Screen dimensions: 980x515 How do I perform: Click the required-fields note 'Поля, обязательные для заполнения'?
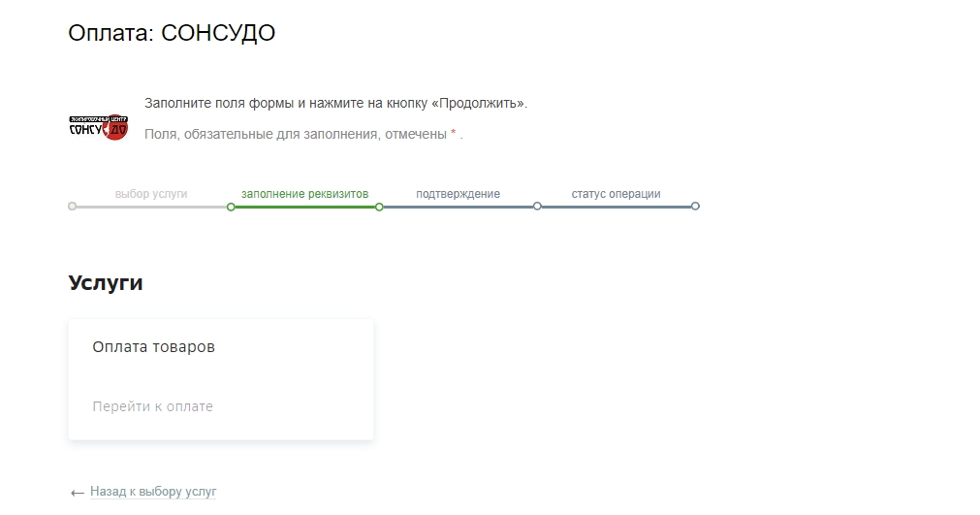pyautogui.click(x=263, y=134)
